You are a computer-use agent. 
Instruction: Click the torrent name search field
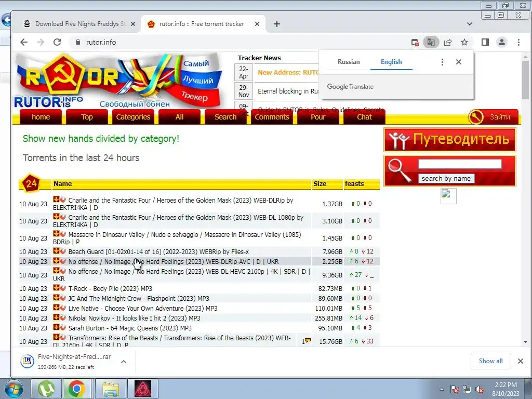pos(460,164)
